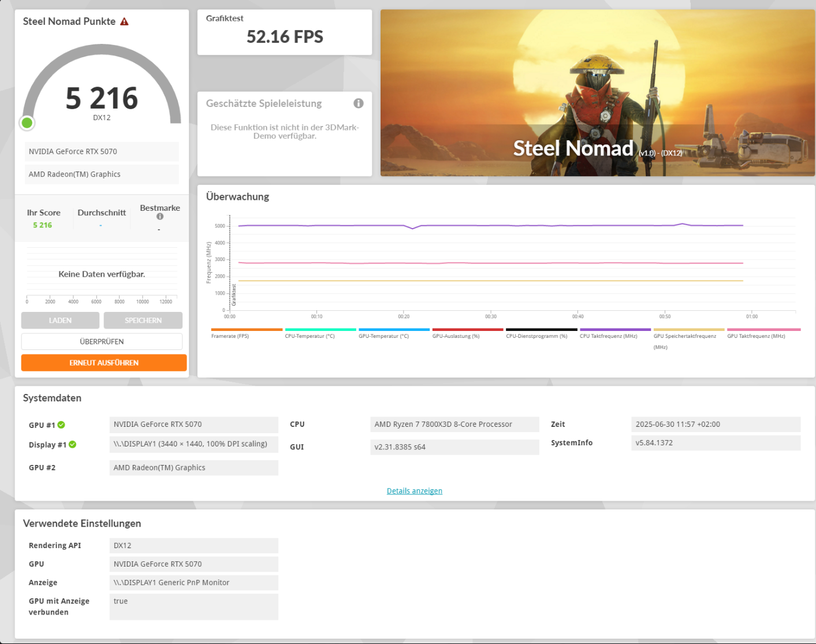Toggle GPU-Auslastung (%) legend swatch
816x644 pixels.
[468, 330]
